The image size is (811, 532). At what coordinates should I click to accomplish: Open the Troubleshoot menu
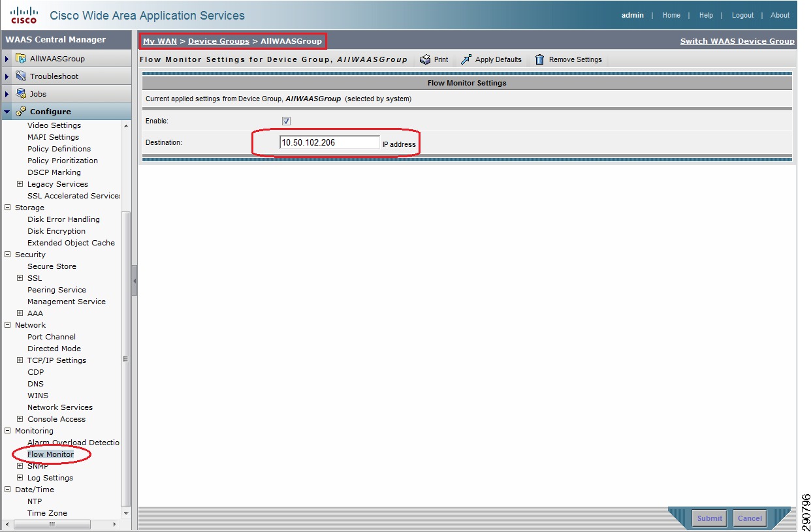point(54,76)
